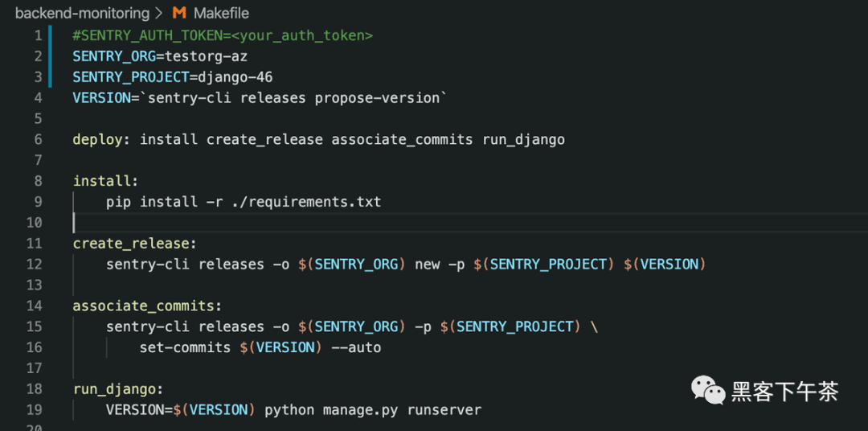The image size is (868, 431).
Task: Click the backend-monitoring breadcrumb folder
Action: (82, 13)
